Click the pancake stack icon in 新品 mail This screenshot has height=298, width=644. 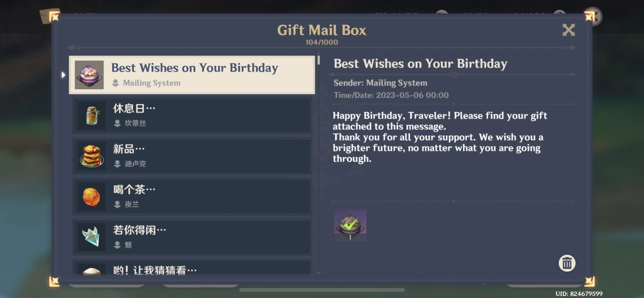[x=92, y=156]
